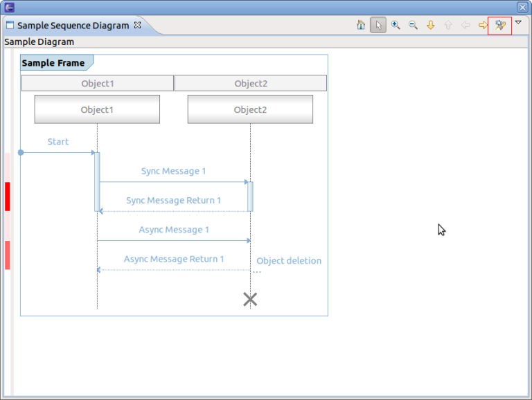The image size is (532, 400).
Task: Click the greyed-out left arrow icon
Action: tap(465, 26)
